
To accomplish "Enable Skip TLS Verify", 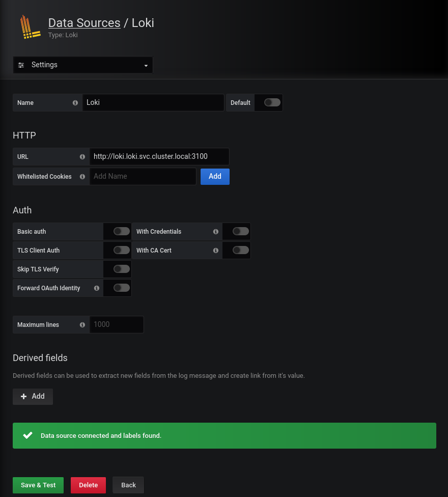I will point(122,269).
